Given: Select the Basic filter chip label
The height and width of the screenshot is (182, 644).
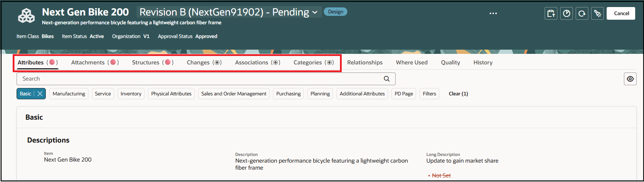Looking at the screenshot, I should (x=25, y=94).
